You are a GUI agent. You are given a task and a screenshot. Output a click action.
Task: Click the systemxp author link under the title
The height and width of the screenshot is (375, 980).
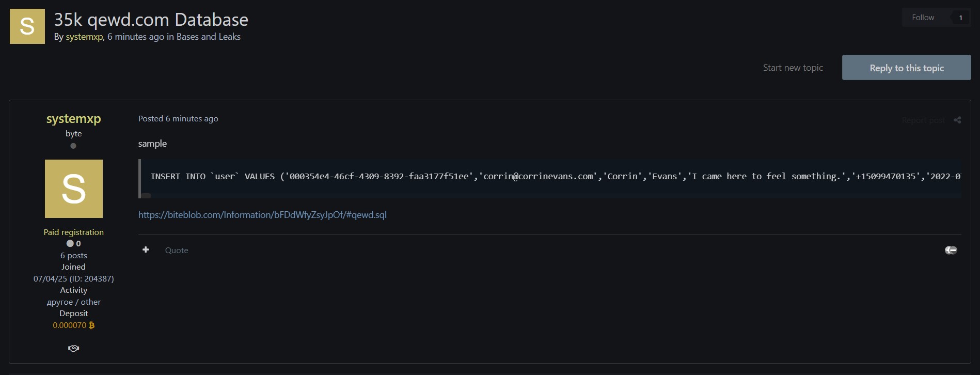(x=84, y=37)
